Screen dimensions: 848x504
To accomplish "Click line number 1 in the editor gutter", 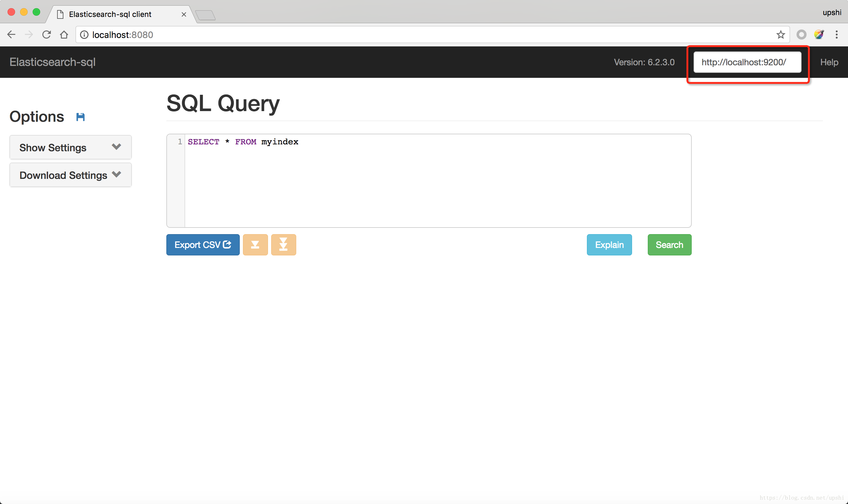I will coord(180,142).
